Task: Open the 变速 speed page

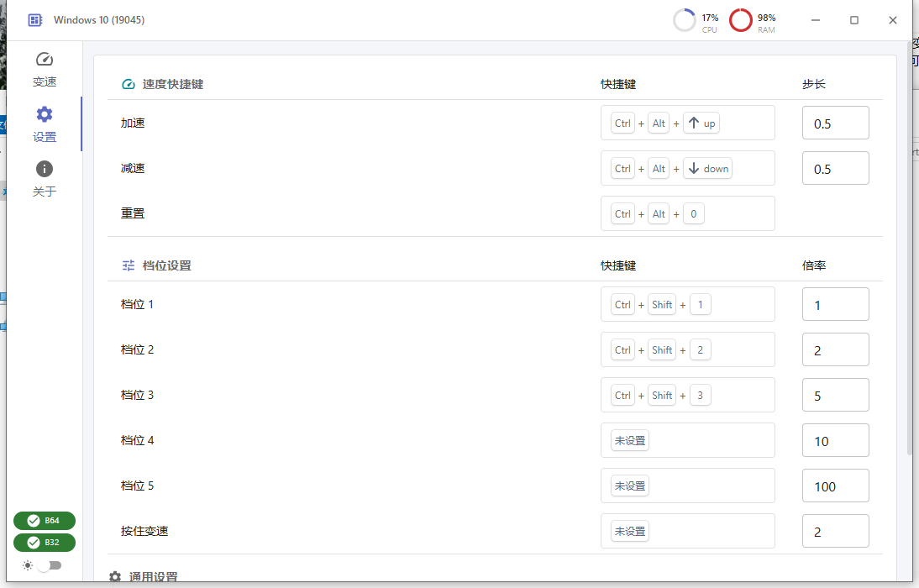Action: [45, 69]
